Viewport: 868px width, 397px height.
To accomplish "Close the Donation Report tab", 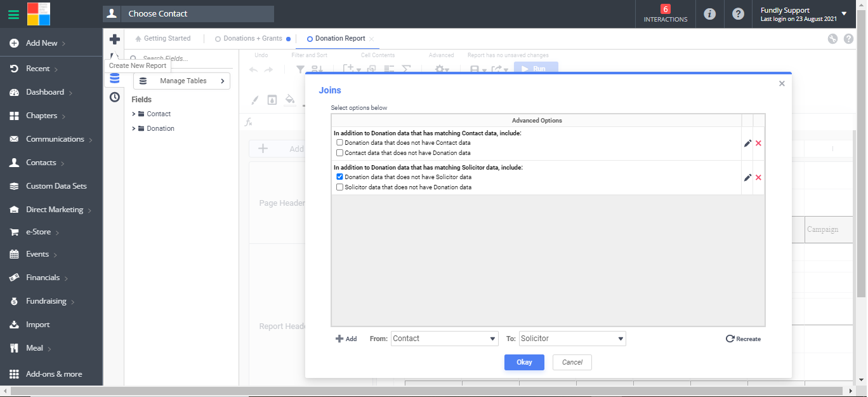I will coord(372,39).
